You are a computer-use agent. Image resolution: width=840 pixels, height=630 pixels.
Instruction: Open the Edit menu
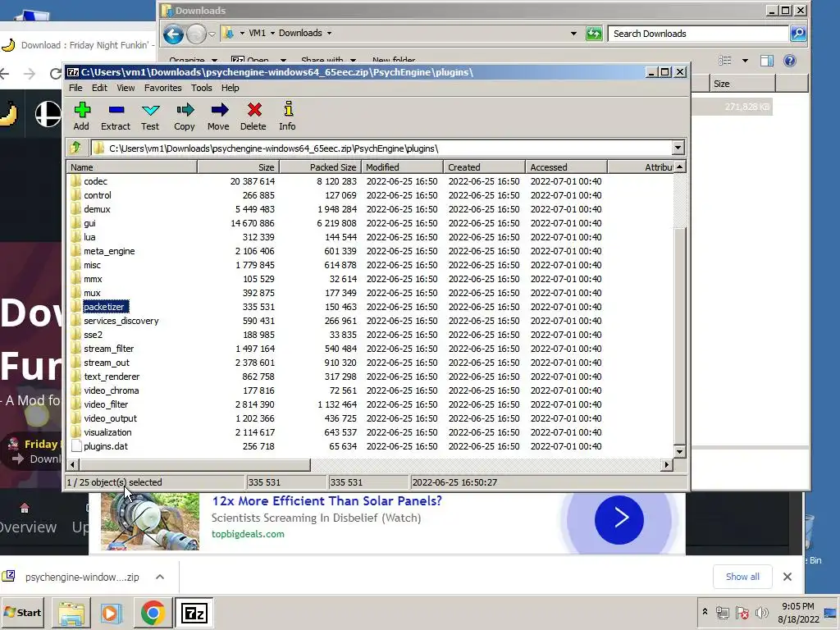[x=99, y=88]
